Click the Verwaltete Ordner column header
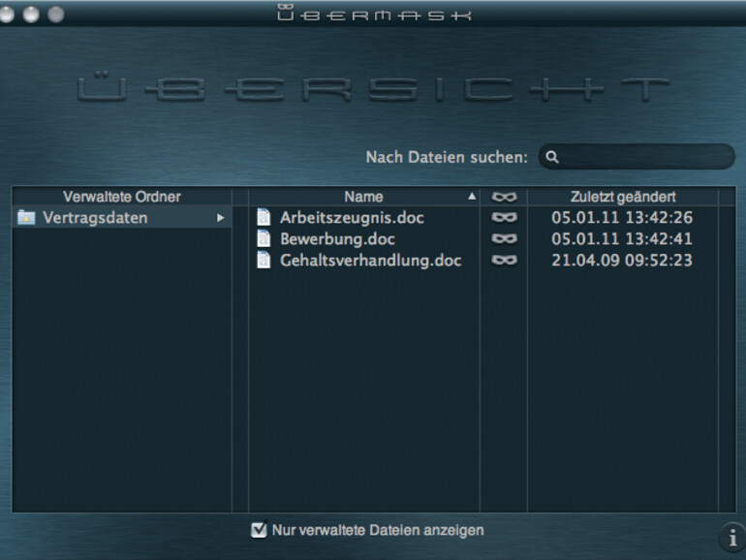 pos(122,197)
